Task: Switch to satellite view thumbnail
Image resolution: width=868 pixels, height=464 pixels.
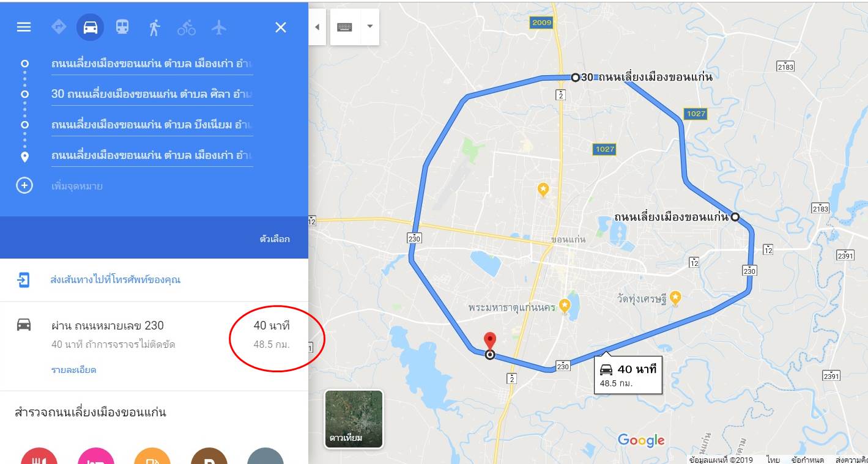Action: coord(354,419)
